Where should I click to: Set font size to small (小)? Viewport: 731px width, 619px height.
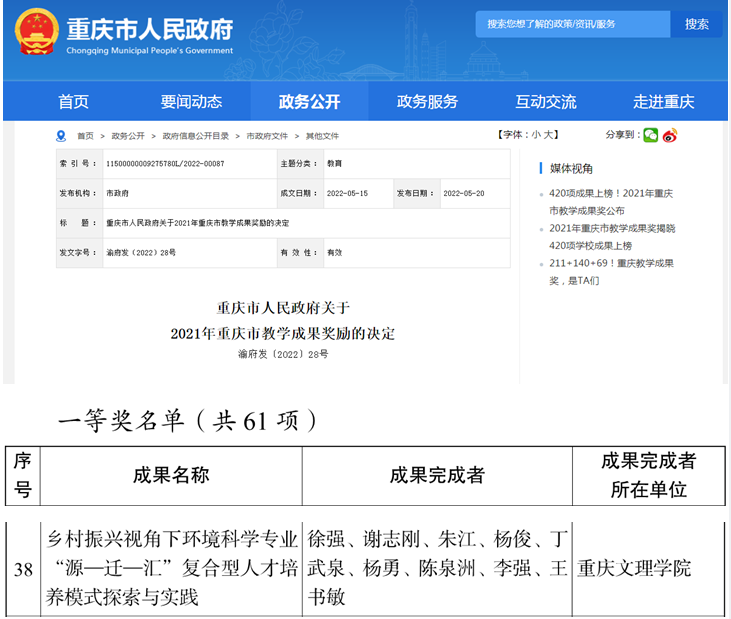(x=536, y=135)
